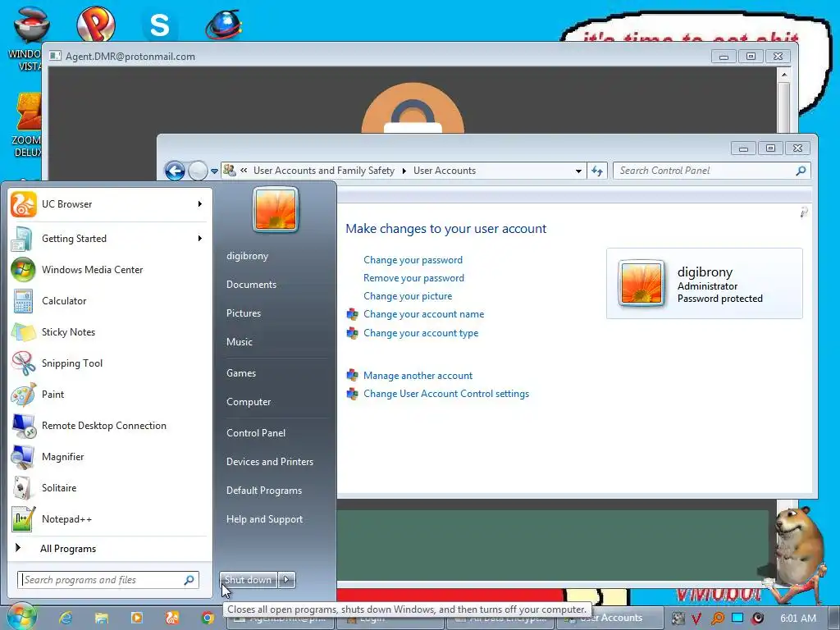Launch Calculator from Start menu
The height and width of the screenshot is (630, 840).
pos(109,300)
